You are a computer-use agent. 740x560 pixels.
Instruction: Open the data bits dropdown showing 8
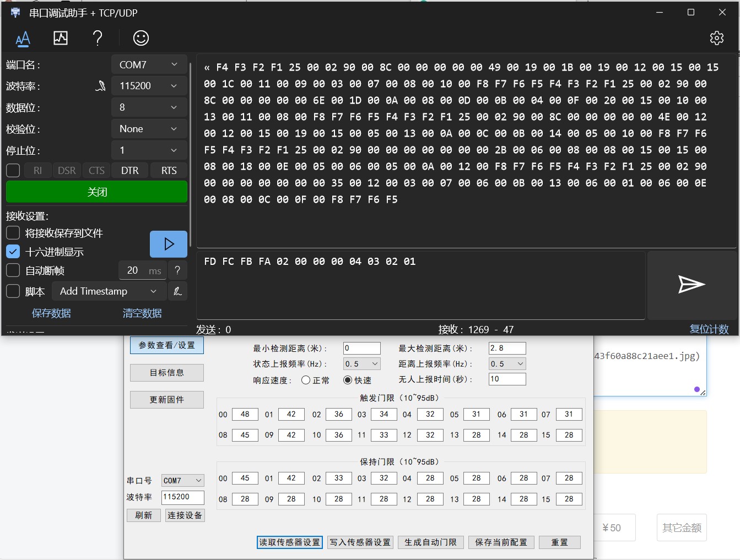point(149,107)
